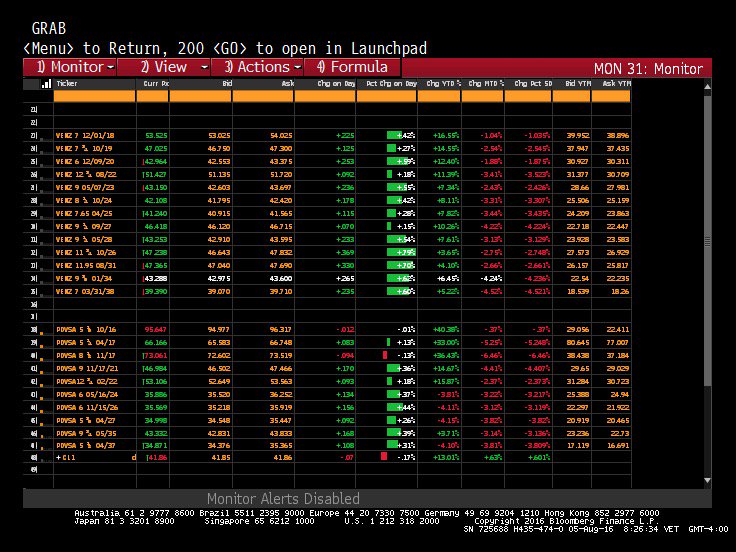The image size is (736, 552).
Task: Click Curr Px value 95.647
Action: (x=156, y=330)
